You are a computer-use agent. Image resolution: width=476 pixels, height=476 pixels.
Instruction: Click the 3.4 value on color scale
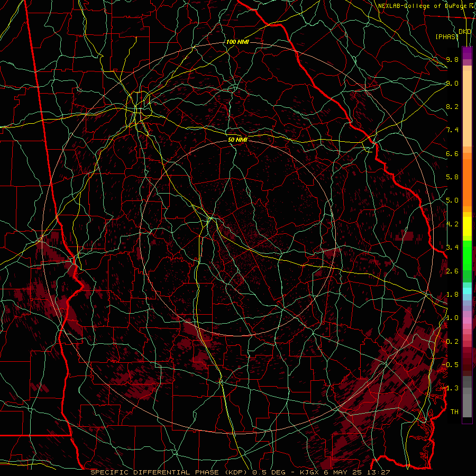[x=452, y=248]
